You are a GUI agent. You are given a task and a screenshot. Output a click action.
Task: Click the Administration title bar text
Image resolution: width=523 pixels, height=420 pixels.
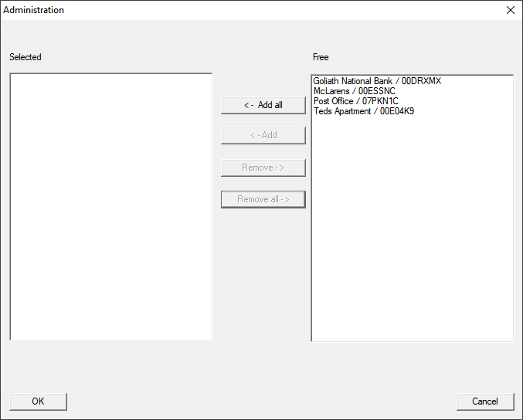(x=34, y=10)
